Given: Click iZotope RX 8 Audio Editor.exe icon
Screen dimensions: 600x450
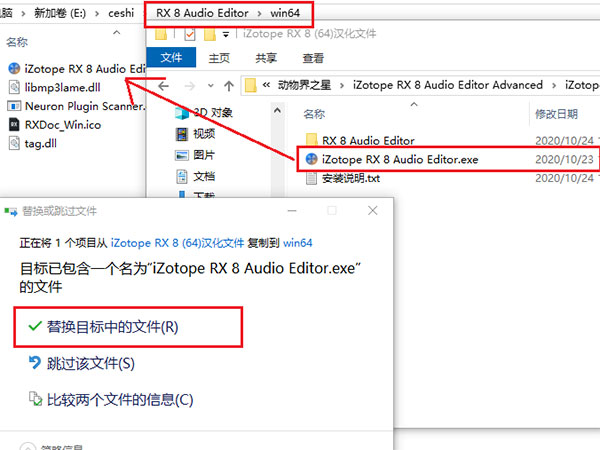Looking at the screenshot, I should click(311, 159).
